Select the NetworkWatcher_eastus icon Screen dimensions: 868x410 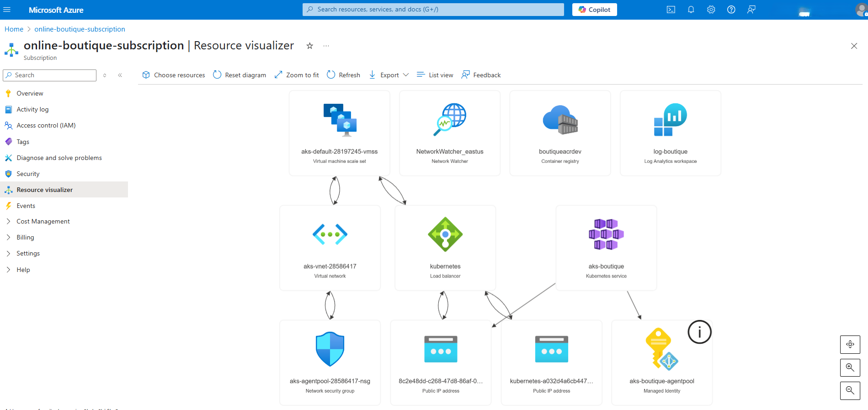coord(450,120)
